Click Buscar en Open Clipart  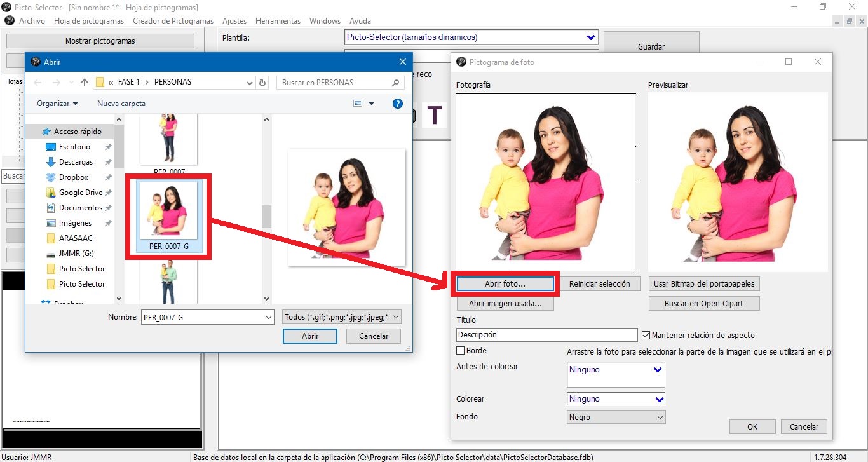(703, 303)
